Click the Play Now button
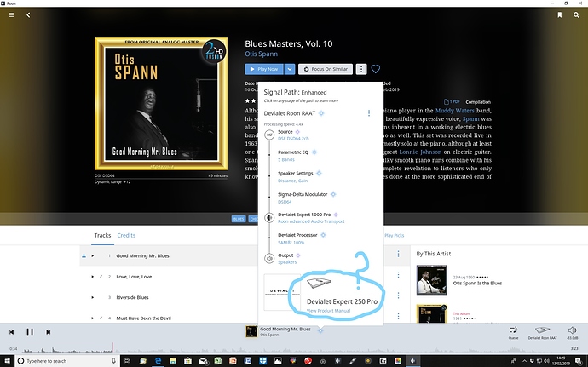 (264, 69)
